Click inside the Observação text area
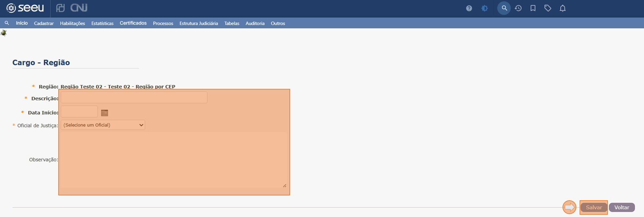 174,160
